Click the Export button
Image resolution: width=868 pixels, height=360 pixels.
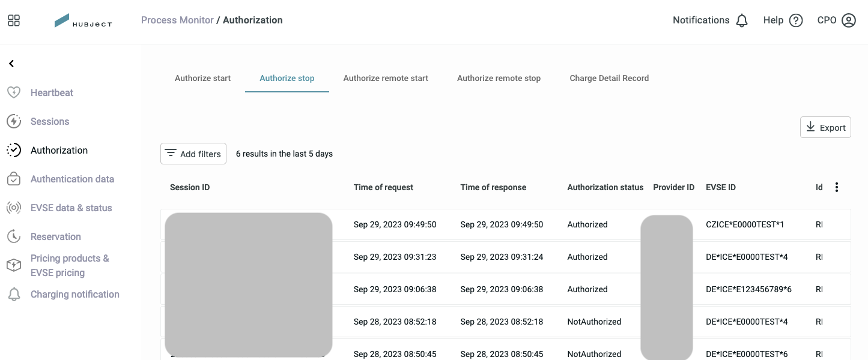coord(825,127)
